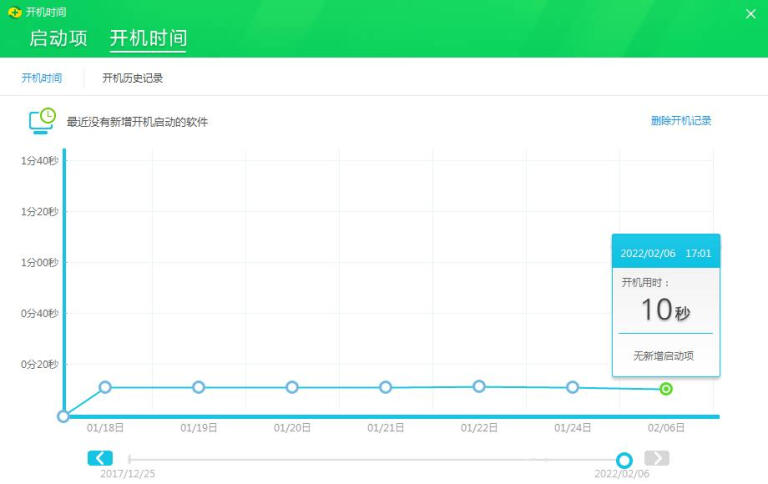Select the 01/19 chart point
Image resolution: width=768 pixels, height=484 pixels.
tap(198, 387)
